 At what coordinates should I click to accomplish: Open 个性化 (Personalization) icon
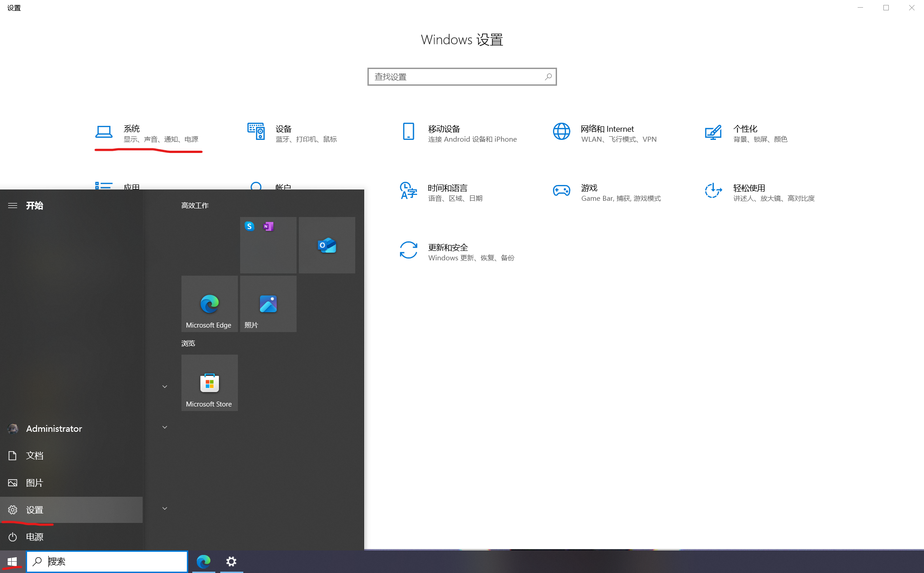[x=713, y=133]
